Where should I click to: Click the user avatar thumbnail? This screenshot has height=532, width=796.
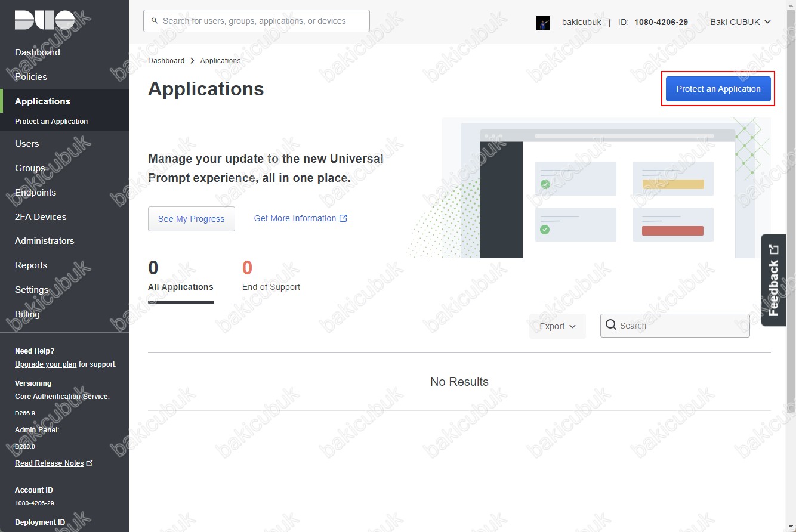pyautogui.click(x=543, y=23)
